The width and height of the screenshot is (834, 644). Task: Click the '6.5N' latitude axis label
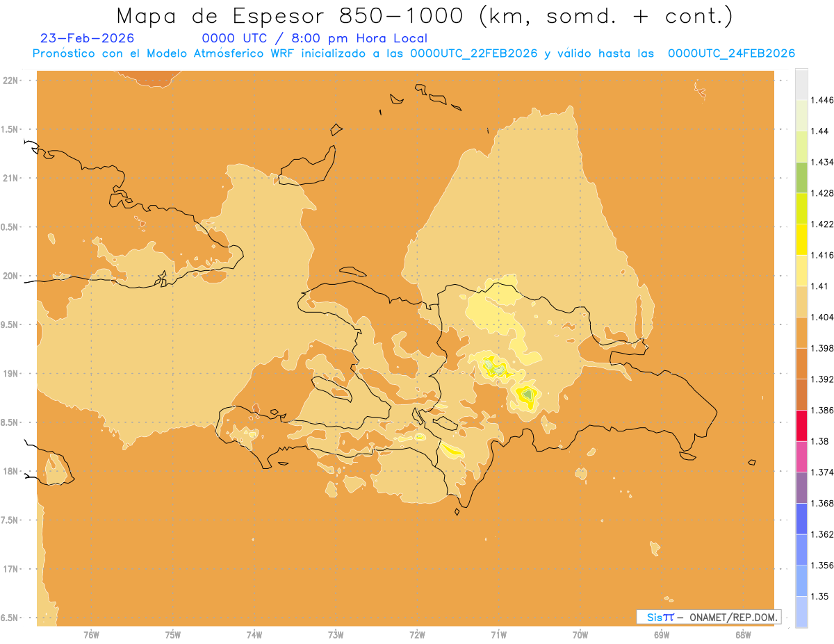pos(8,618)
